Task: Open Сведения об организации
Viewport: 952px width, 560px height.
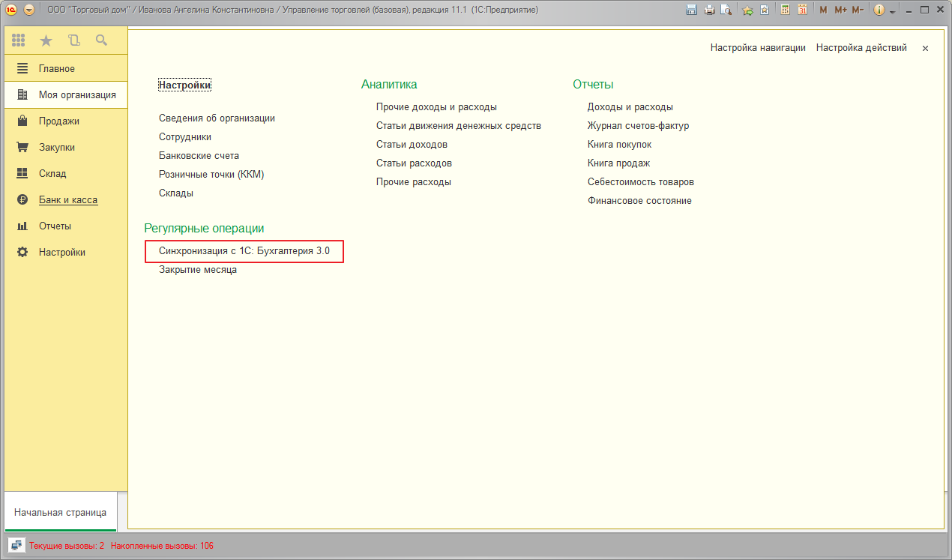Action: [217, 118]
